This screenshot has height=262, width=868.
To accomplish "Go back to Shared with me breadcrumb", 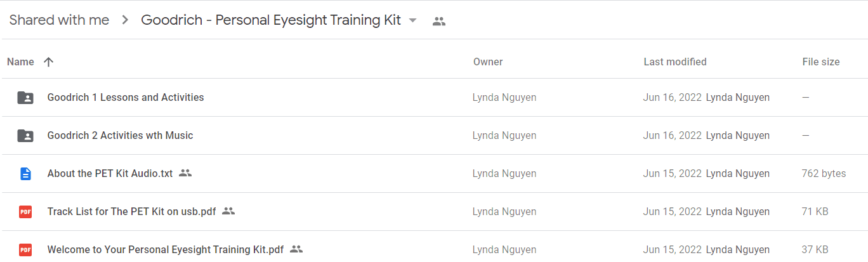I will [x=59, y=20].
